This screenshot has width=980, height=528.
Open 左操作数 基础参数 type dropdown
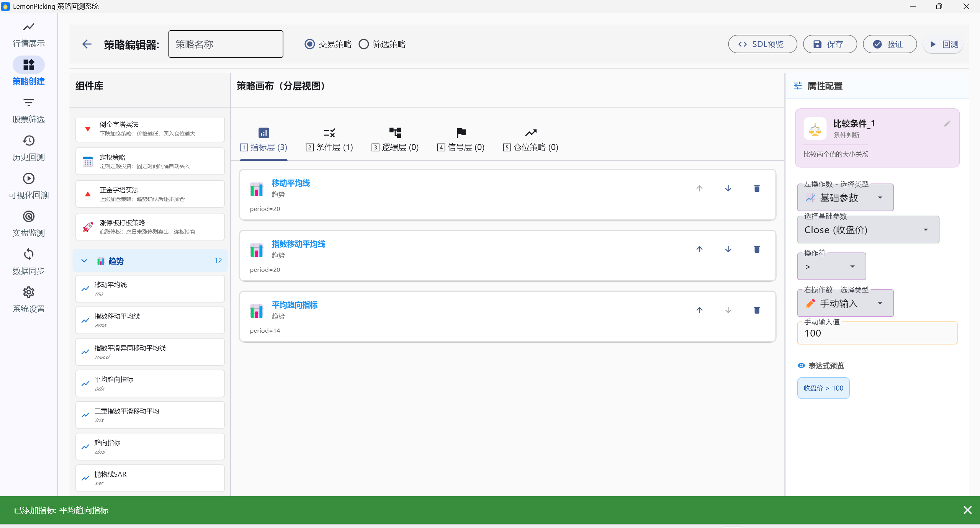[x=845, y=198]
